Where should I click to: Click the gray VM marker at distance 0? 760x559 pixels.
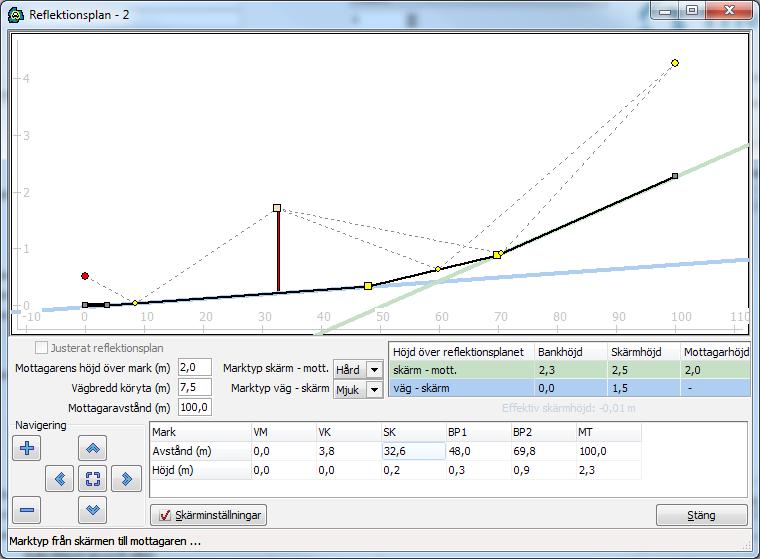click(x=85, y=305)
